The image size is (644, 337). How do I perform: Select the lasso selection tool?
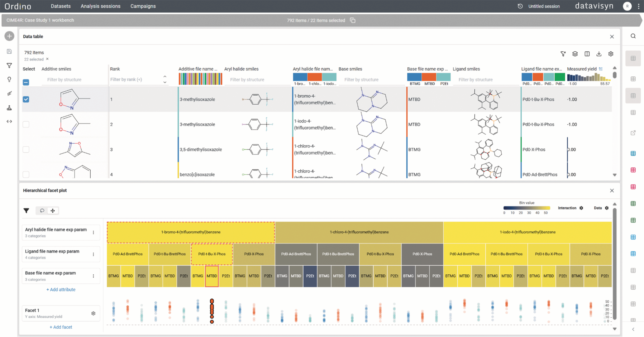coord(42,211)
